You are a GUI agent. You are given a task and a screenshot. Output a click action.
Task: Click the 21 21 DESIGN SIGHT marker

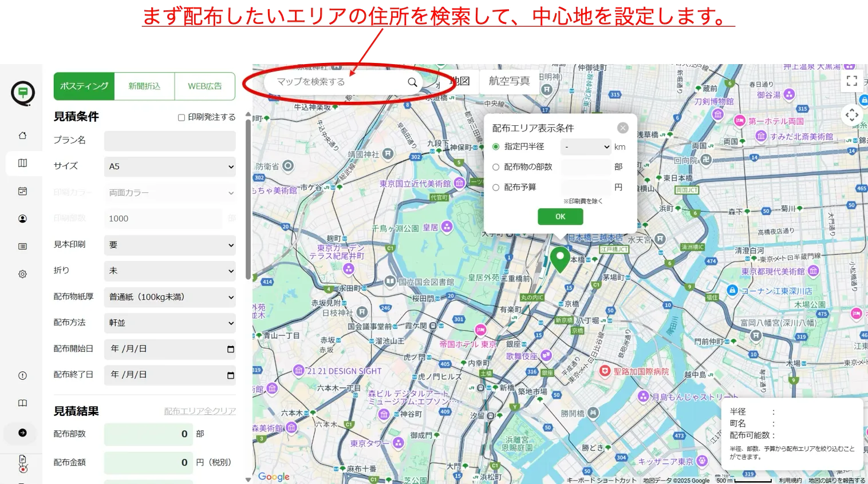tap(298, 370)
